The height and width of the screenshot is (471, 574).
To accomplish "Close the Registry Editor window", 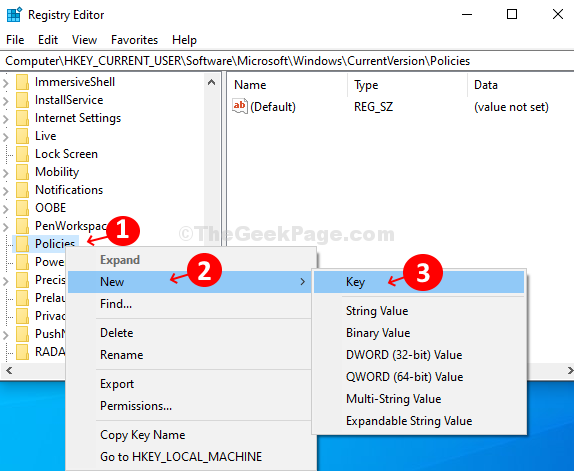I will pos(558,15).
